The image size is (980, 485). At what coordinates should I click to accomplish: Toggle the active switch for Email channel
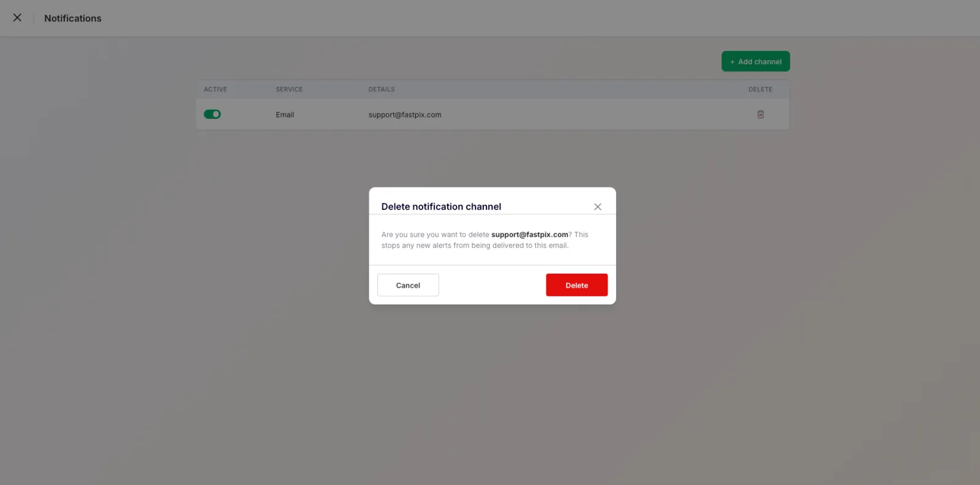pos(213,115)
